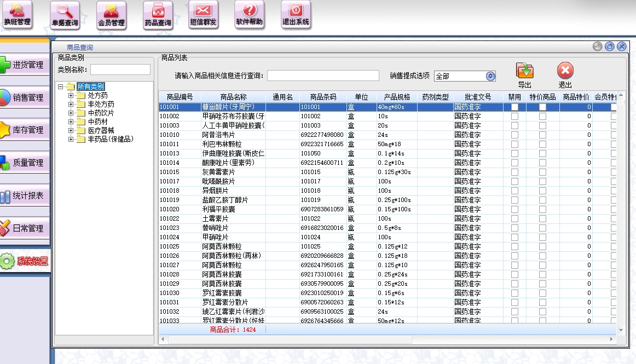636x364 pixels.
Task: Expand the 医疗器械 category node
Action: tap(71, 131)
